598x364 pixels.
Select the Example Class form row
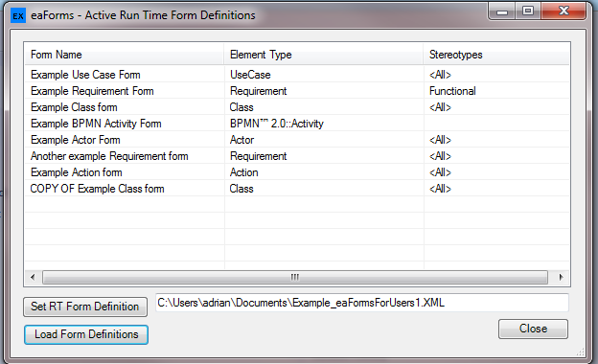pyautogui.click(x=297, y=107)
